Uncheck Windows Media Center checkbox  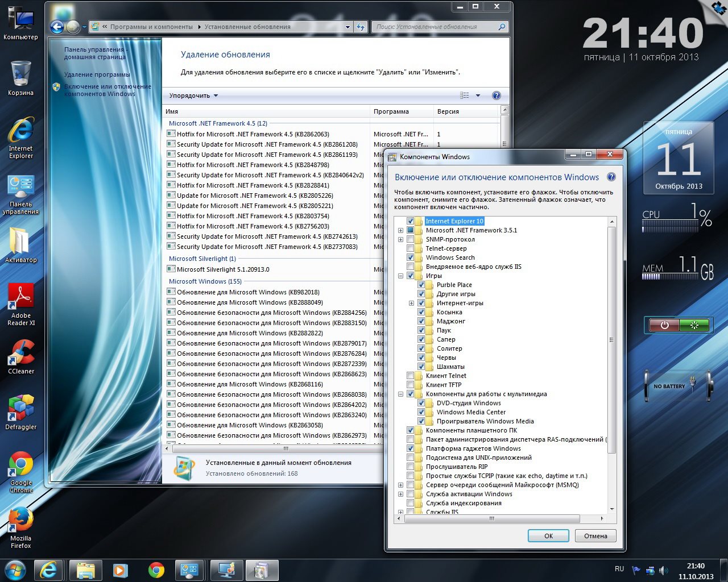[x=421, y=412]
